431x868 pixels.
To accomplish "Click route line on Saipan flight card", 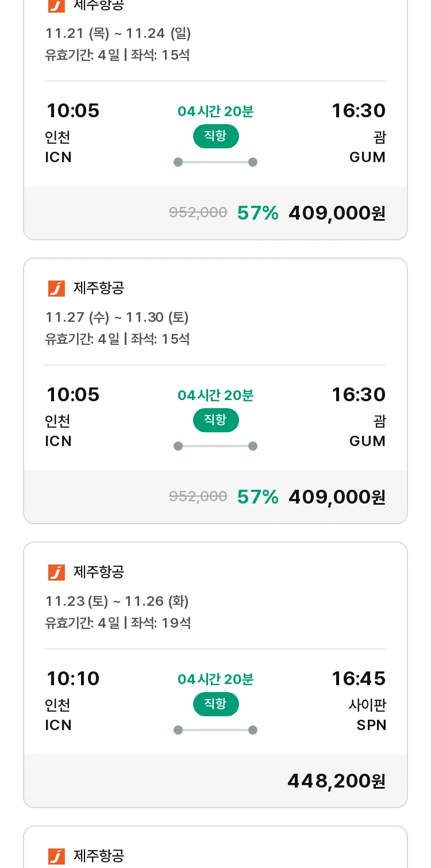I will coord(215,730).
